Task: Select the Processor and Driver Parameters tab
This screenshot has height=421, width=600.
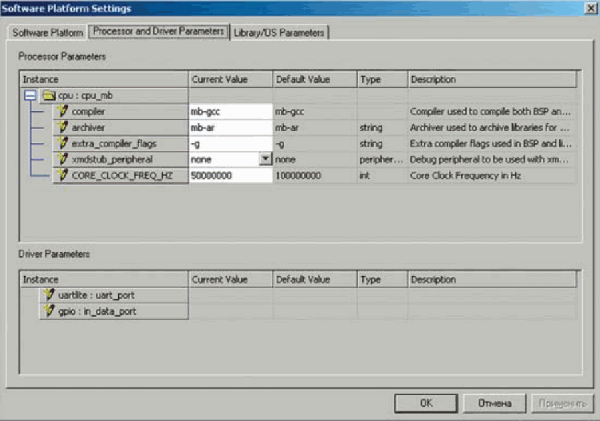Action: point(157,31)
